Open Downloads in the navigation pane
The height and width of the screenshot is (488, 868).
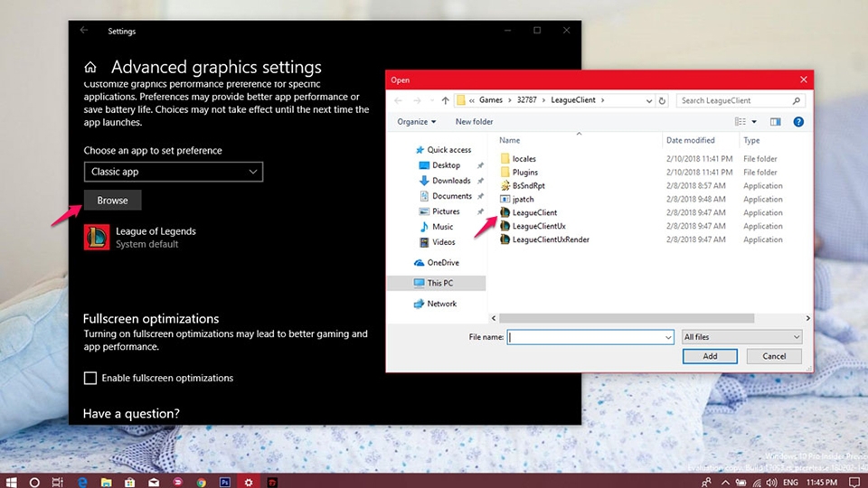tap(445, 181)
